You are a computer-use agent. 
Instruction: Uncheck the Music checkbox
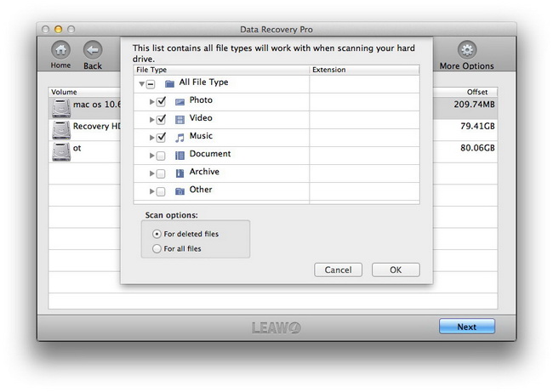161,137
